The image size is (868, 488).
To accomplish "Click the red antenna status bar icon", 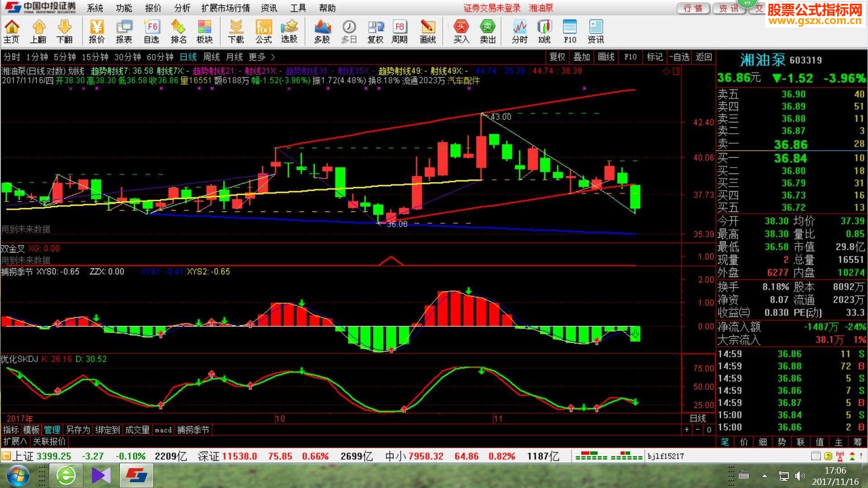I will point(840,456).
